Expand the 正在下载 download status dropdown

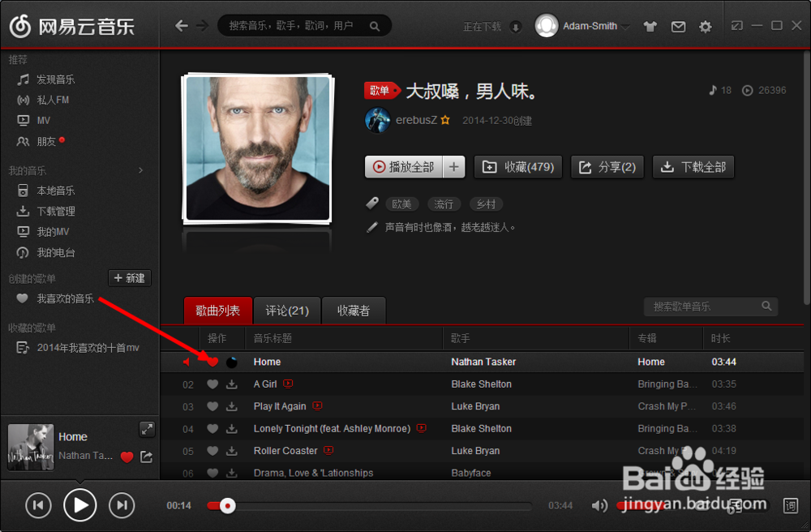(x=517, y=26)
